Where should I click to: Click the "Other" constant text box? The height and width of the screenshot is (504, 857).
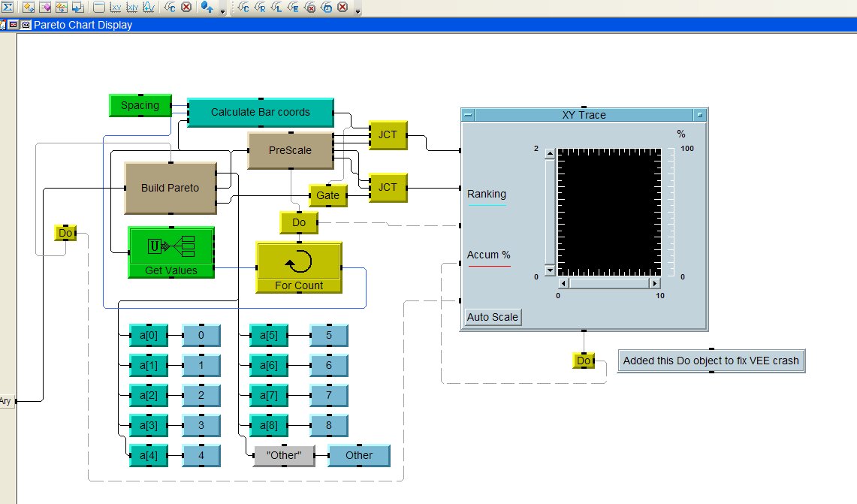[283, 455]
